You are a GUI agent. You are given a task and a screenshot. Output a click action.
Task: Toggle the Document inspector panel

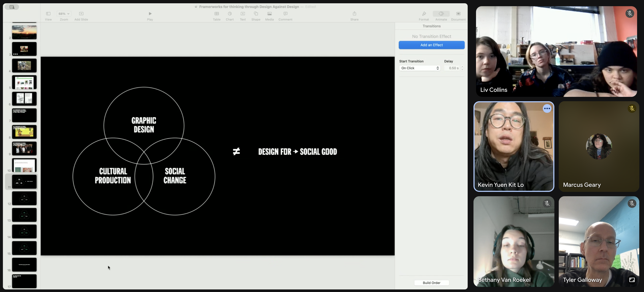click(458, 14)
